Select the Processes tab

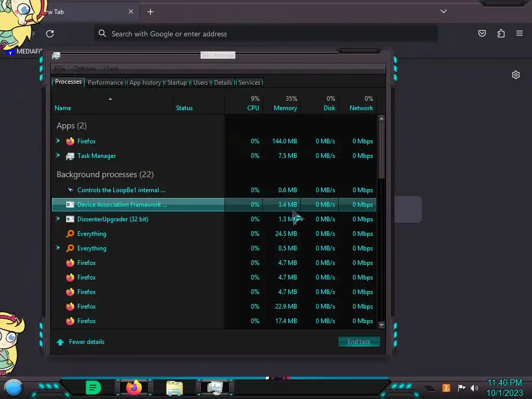click(x=68, y=82)
